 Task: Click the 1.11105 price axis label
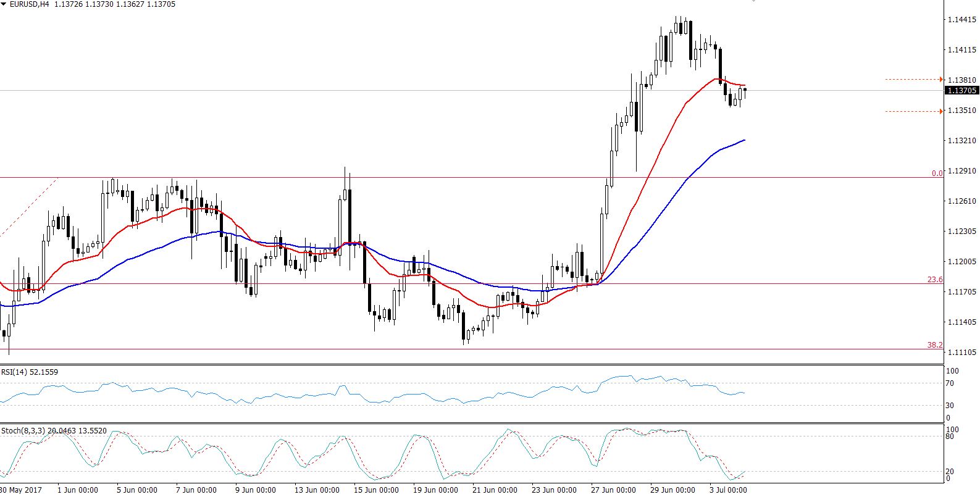[x=962, y=353]
